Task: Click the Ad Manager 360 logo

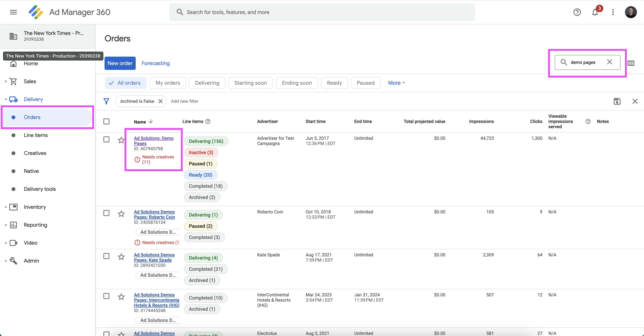Action: (36, 12)
